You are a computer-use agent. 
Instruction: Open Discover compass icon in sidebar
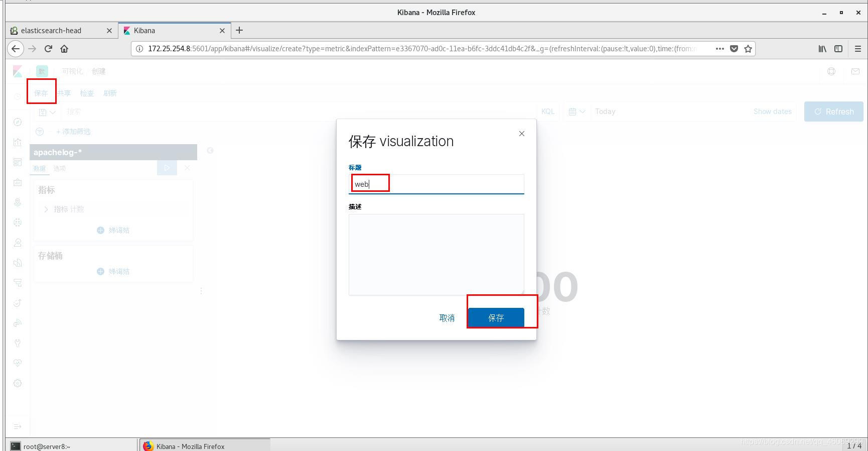pyautogui.click(x=18, y=122)
